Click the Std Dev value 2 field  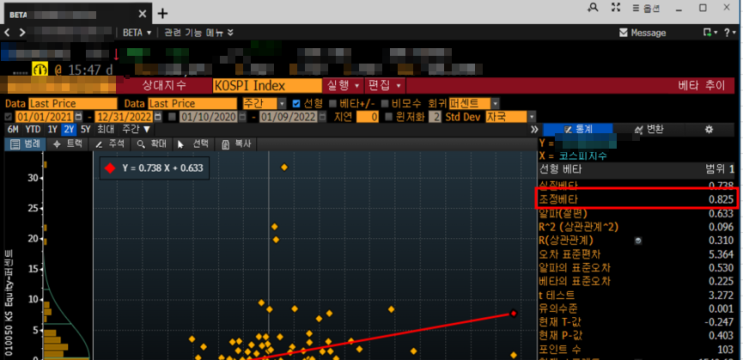[x=435, y=117]
